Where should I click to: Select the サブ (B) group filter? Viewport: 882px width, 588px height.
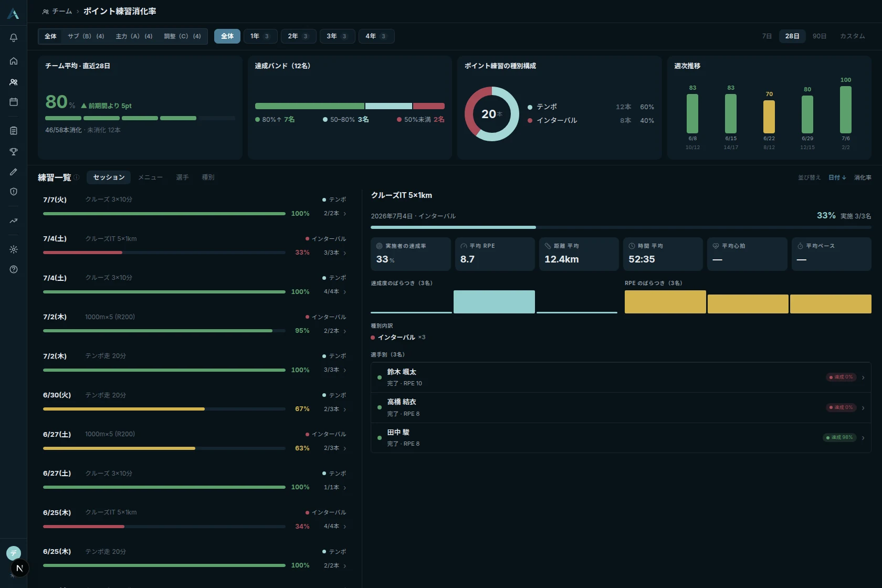(x=86, y=36)
